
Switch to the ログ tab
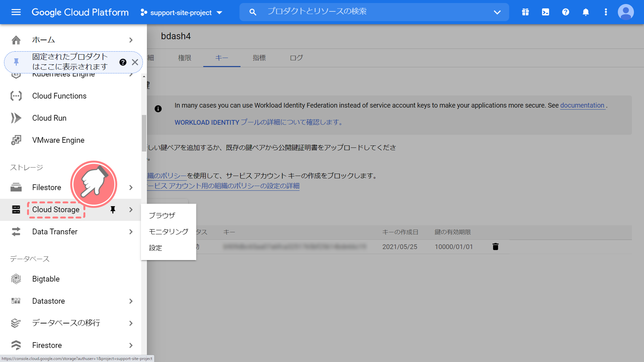[x=296, y=58]
